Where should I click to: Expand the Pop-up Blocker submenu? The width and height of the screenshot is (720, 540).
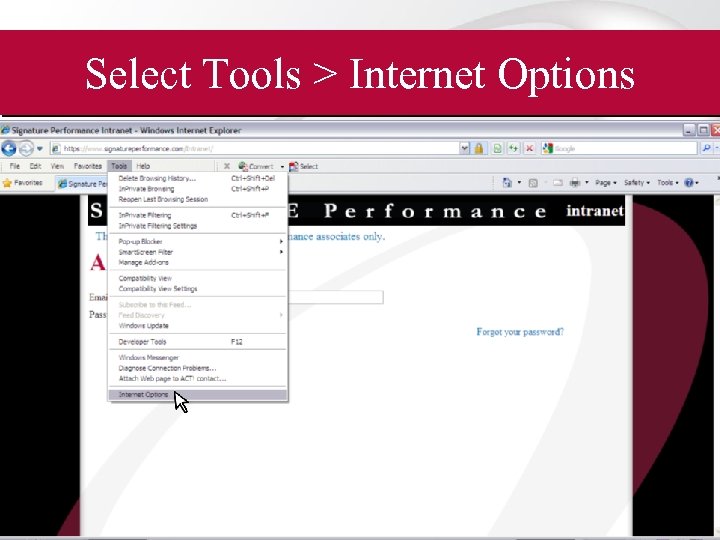pos(197,241)
